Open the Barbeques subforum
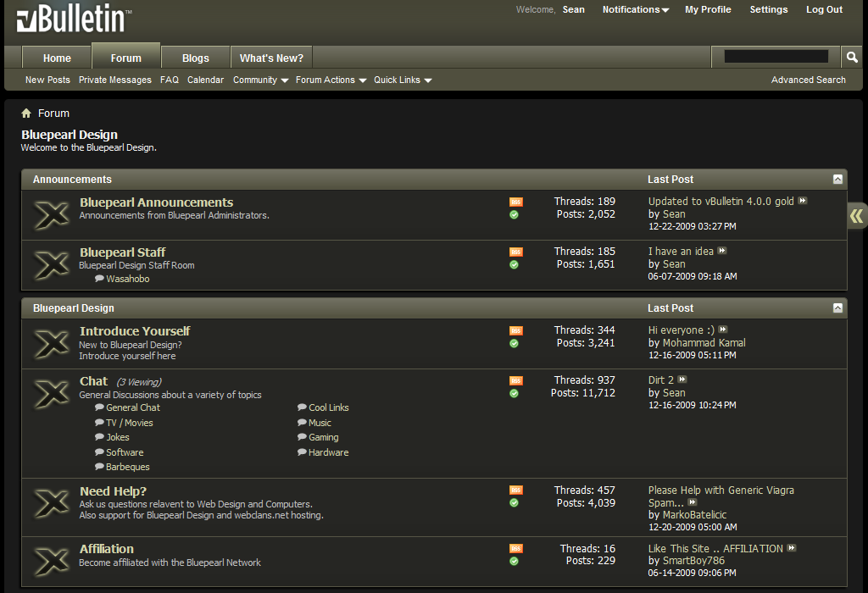 [x=128, y=467]
